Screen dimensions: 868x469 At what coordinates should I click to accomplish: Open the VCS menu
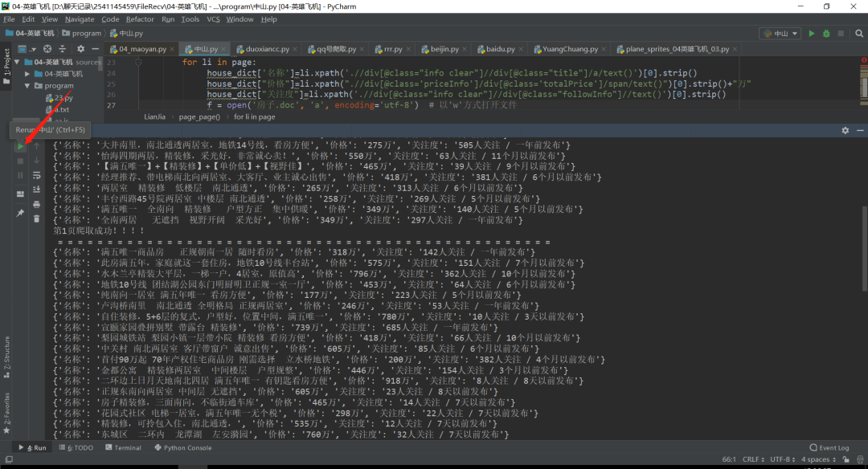pos(213,19)
